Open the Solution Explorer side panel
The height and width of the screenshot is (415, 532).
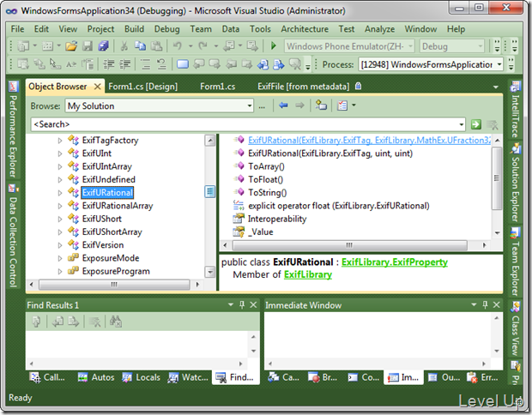point(515,183)
